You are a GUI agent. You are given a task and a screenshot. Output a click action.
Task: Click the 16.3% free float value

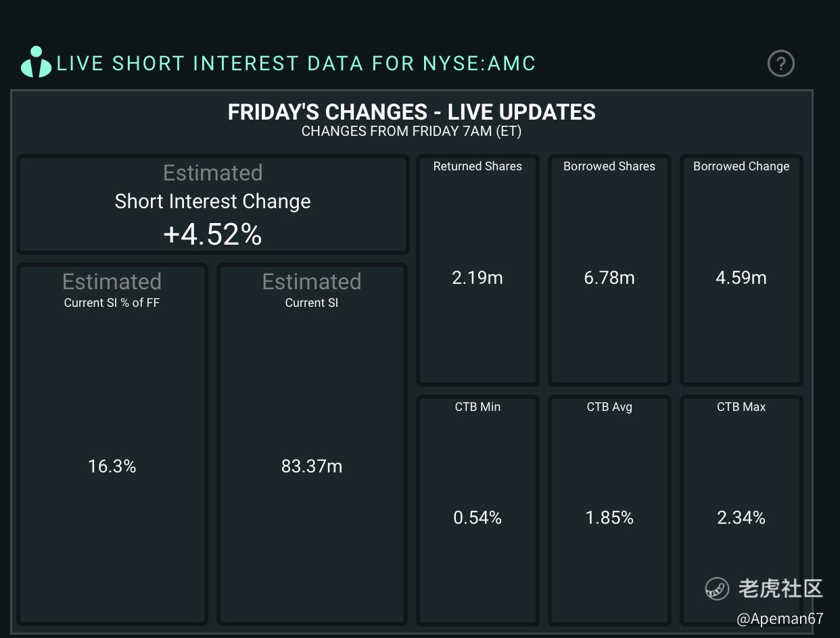click(x=112, y=466)
